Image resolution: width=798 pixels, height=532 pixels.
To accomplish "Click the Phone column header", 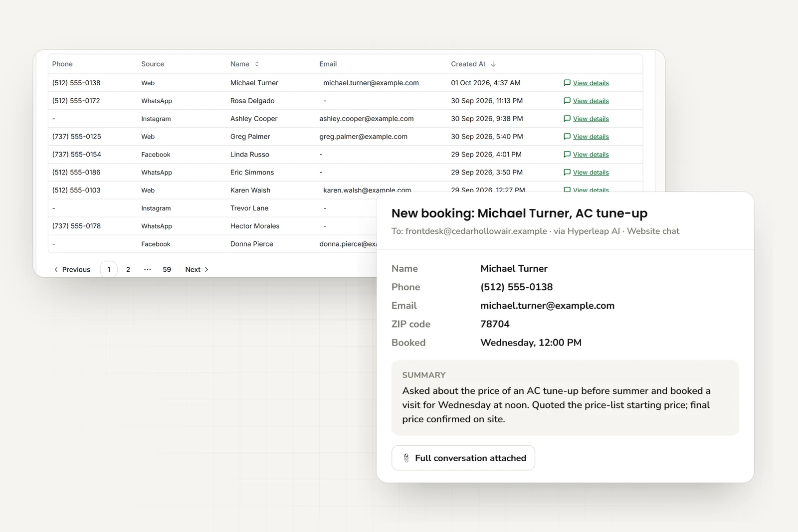I will (62, 64).
